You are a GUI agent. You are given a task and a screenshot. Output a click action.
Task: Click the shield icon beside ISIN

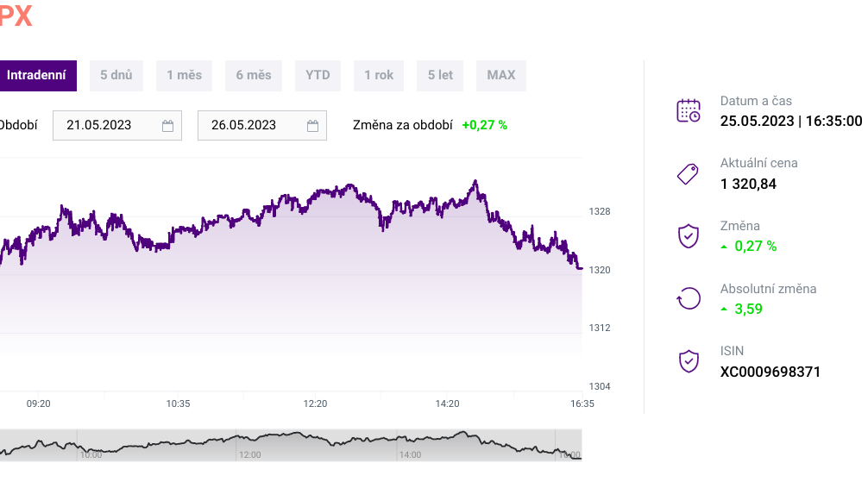tap(688, 361)
